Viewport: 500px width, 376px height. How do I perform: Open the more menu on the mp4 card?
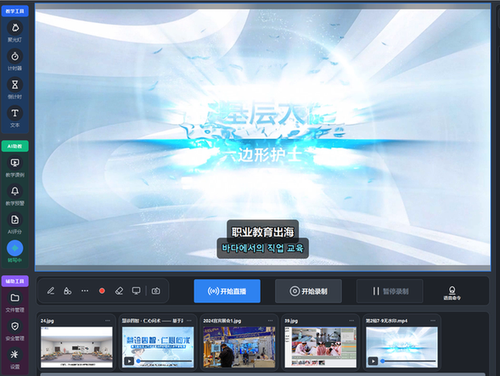pos(433,321)
